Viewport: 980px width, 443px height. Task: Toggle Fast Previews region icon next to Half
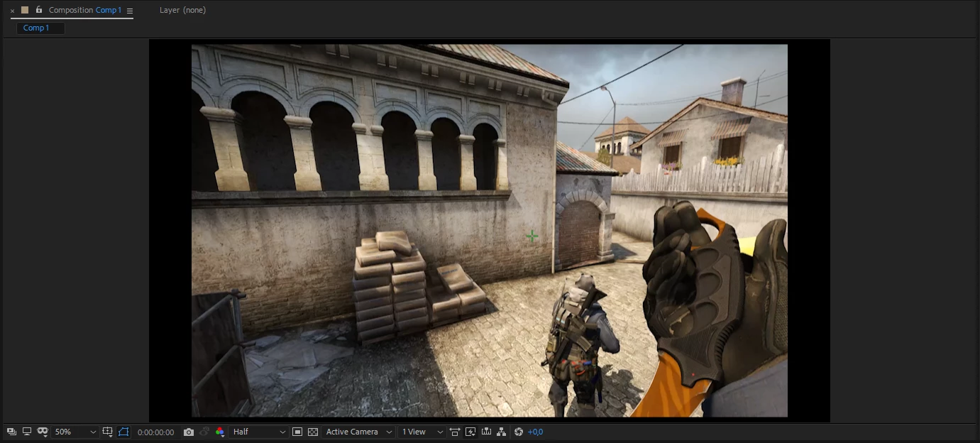[x=297, y=432]
